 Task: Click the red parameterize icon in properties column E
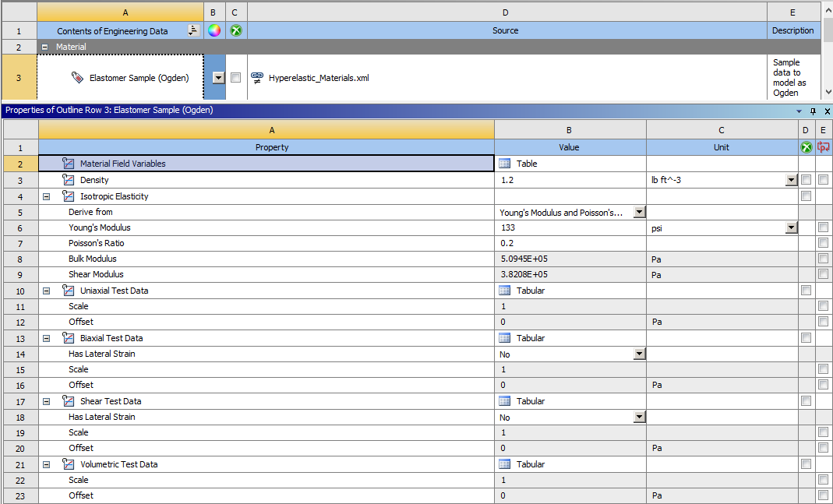824,147
